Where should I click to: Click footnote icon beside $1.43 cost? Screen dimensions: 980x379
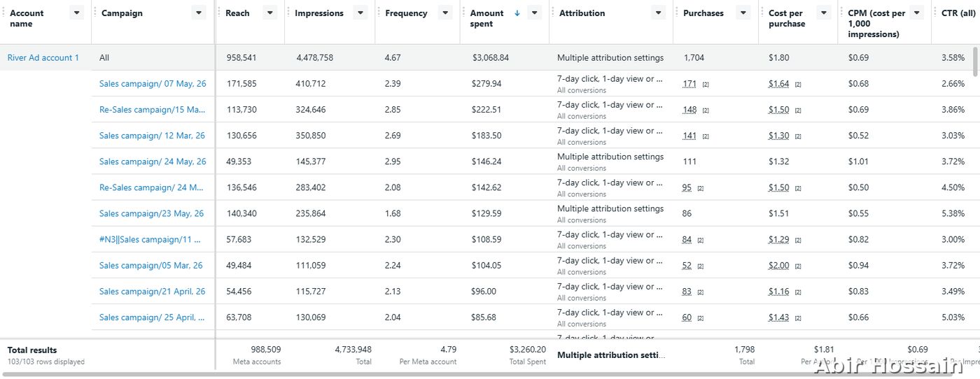pyautogui.click(x=798, y=318)
